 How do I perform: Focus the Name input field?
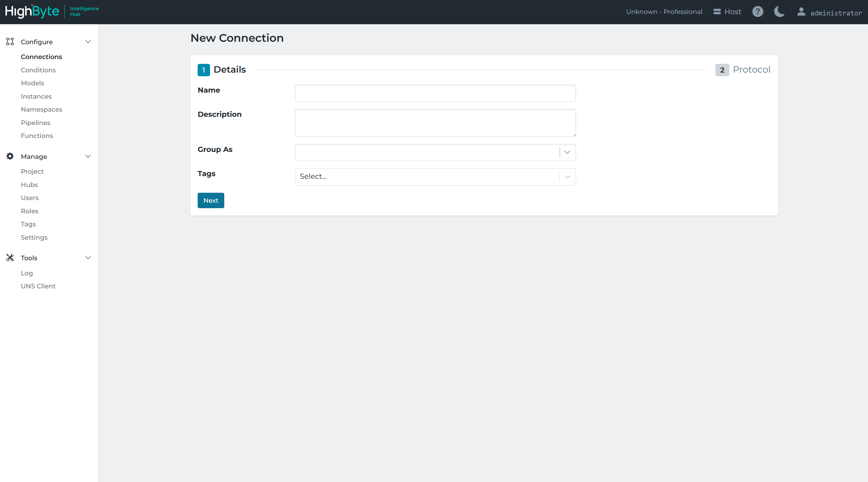click(x=435, y=93)
